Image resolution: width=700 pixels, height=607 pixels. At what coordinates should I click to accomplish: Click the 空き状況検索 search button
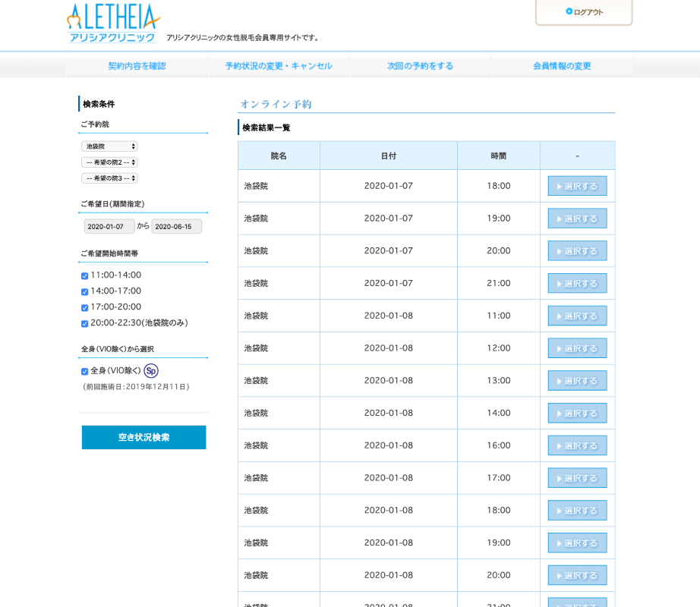point(143,437)
